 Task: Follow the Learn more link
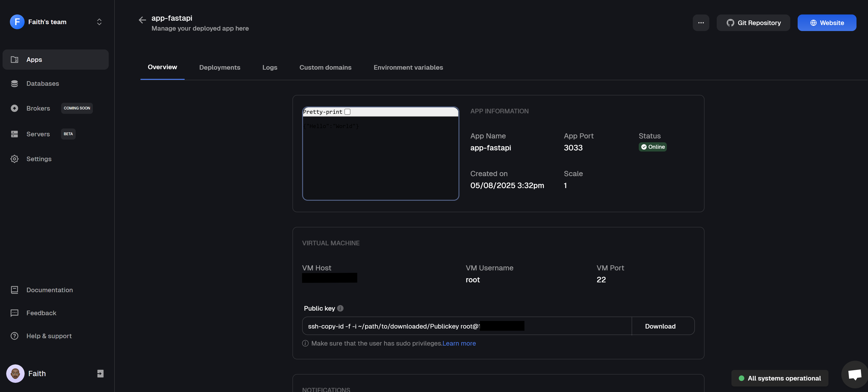coord(459,343)
